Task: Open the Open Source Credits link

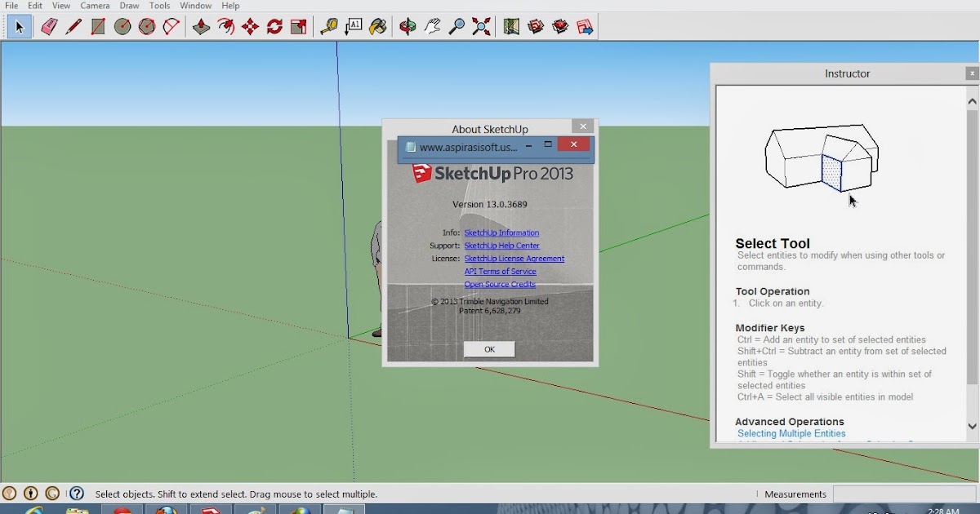Action: (x=500, y=285)
